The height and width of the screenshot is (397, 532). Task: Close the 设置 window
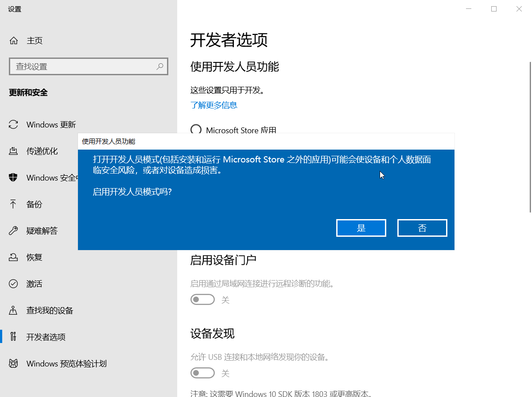519,9
